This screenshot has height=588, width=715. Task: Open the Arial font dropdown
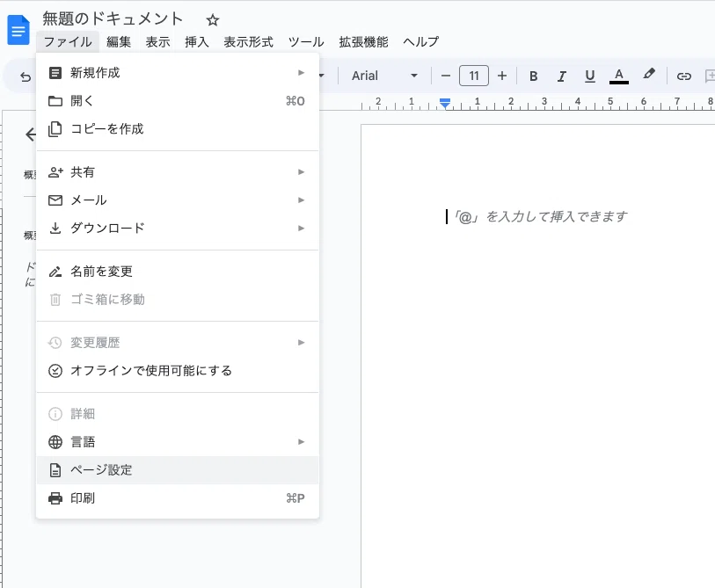tap(384, 76)
